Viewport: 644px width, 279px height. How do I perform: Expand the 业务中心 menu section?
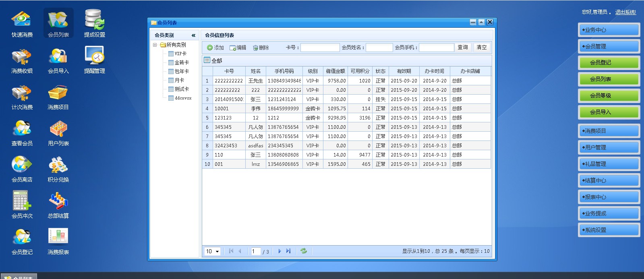609,30
